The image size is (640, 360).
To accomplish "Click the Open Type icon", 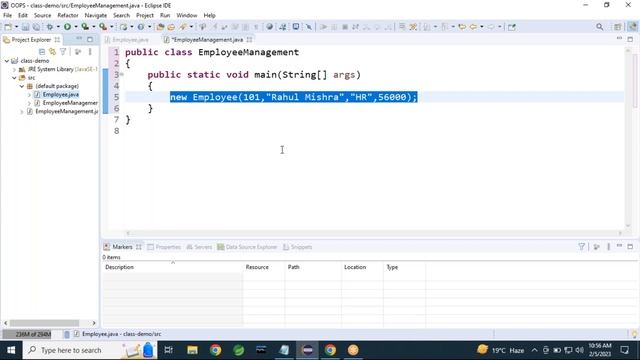I will [160, 27].
